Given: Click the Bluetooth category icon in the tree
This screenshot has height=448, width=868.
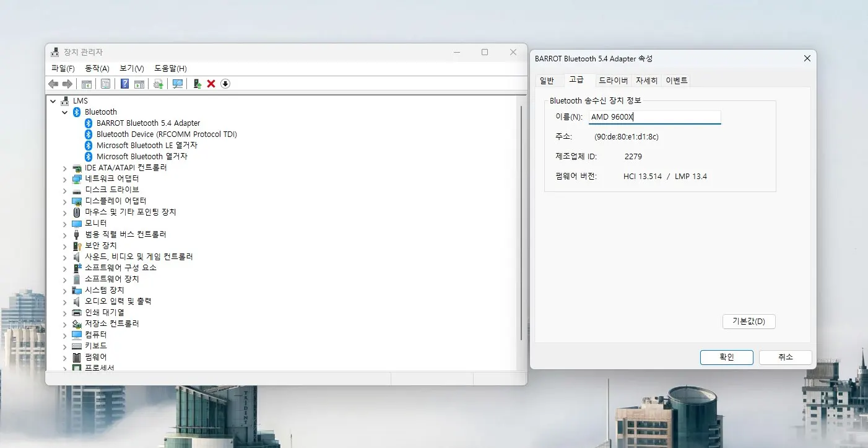Looking at the screenshot, I should coord(77,112).
